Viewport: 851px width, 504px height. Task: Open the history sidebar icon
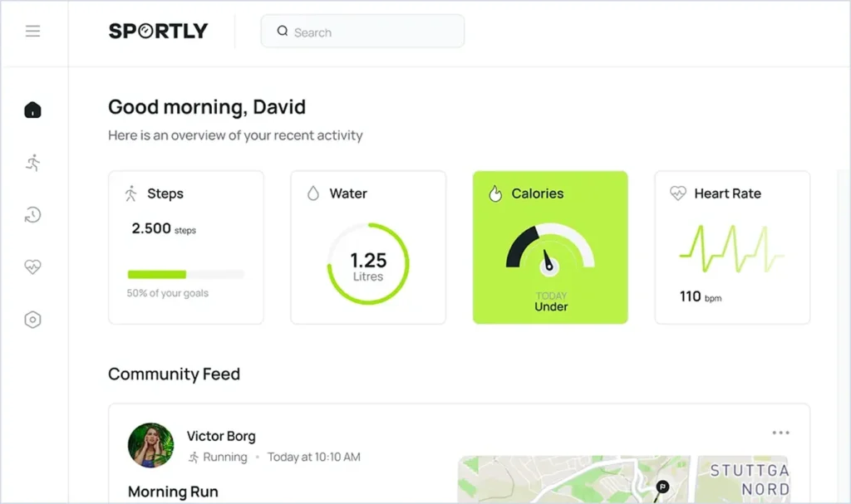pyautogui.click(x=32, y=215)
